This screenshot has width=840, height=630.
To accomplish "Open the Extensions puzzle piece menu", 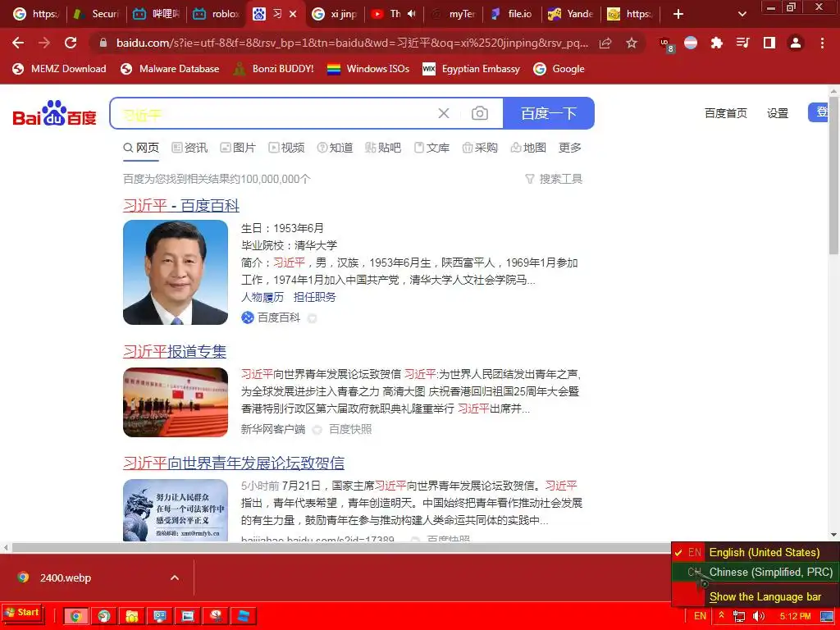I will pos(717,43).
